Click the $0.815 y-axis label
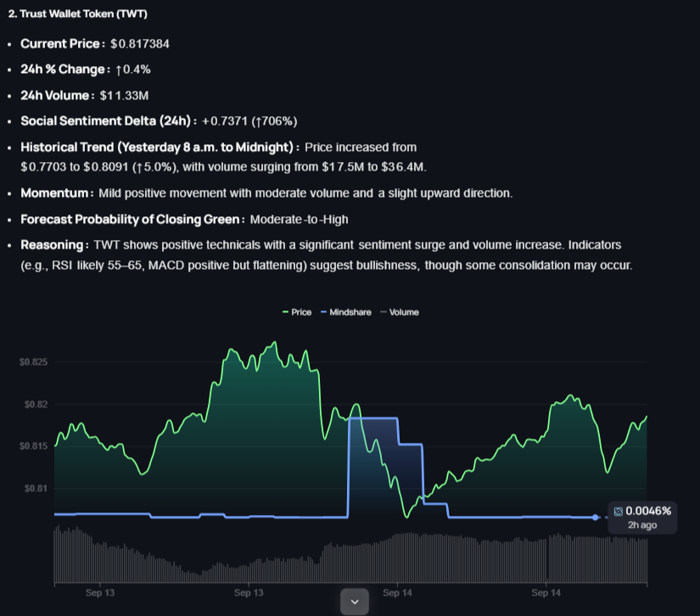This screenshot has height=616, width=700. [33, 446]
